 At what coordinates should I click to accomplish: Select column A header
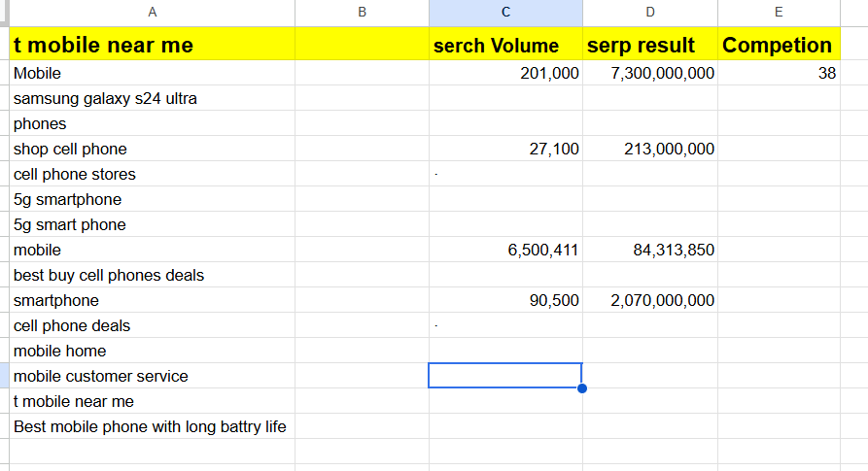tap(152, 12)
